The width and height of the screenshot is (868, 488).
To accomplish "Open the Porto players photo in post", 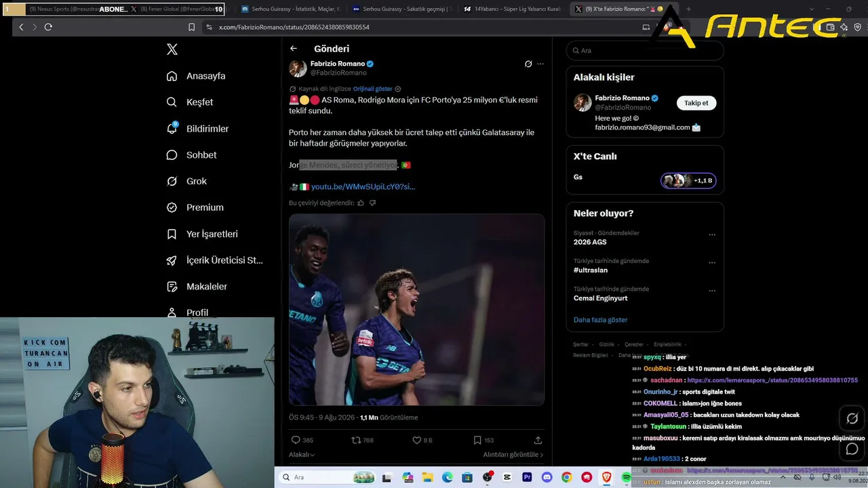I will (x=416, y=310).
